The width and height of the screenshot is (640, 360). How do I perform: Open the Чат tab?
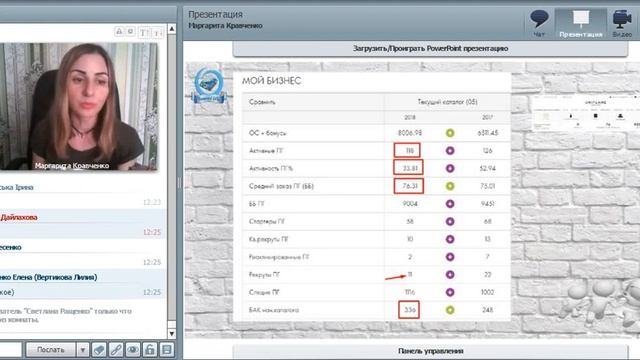[539, 23]
